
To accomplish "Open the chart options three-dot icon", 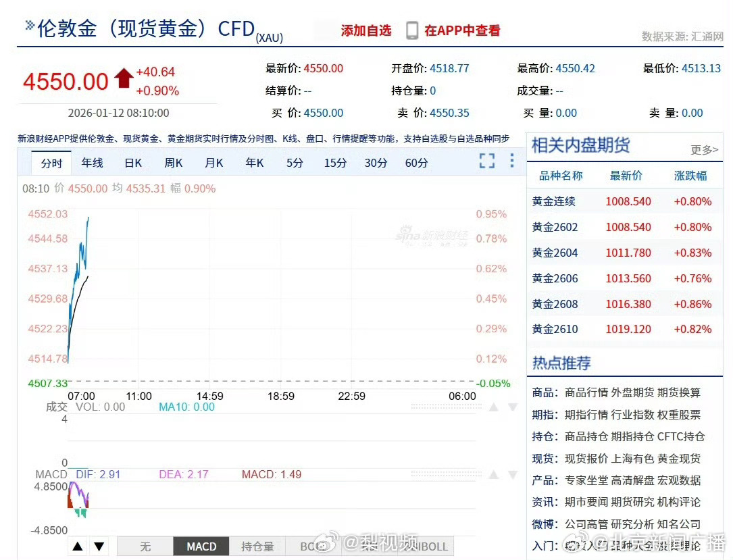I will tap(511, 161).
